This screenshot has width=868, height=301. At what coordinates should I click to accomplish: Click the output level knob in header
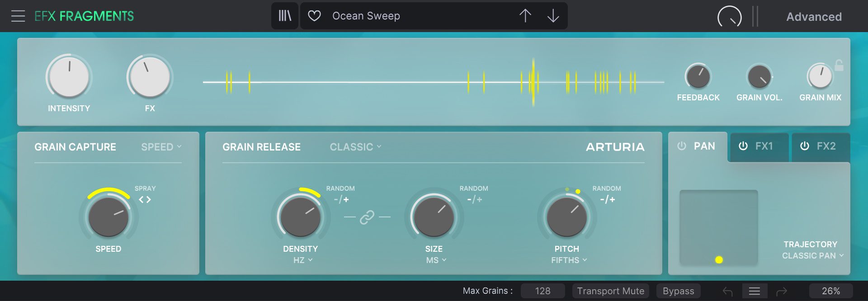click(x=729, y=17)
